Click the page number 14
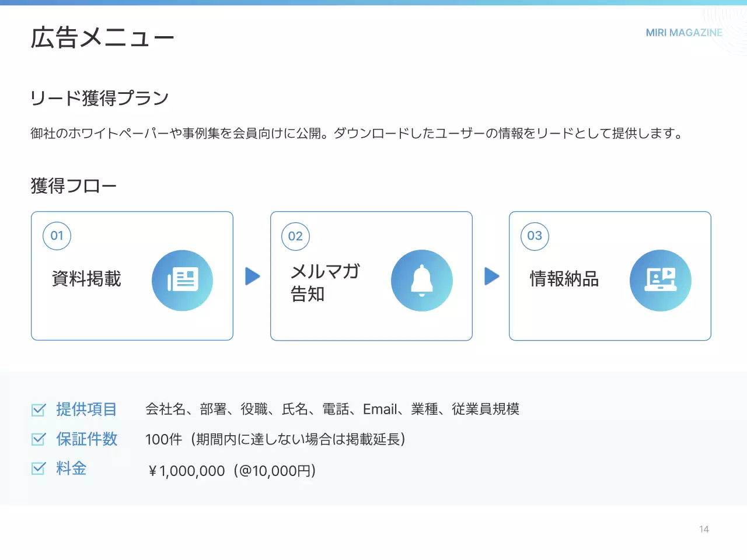This screenshot has width=747, height=560. point(704,529)
